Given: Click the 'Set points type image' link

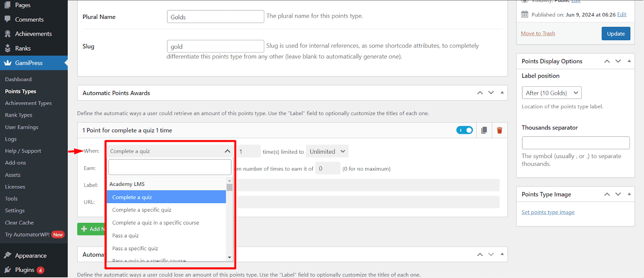Looking at the screenshot, I should coord(548,212).
